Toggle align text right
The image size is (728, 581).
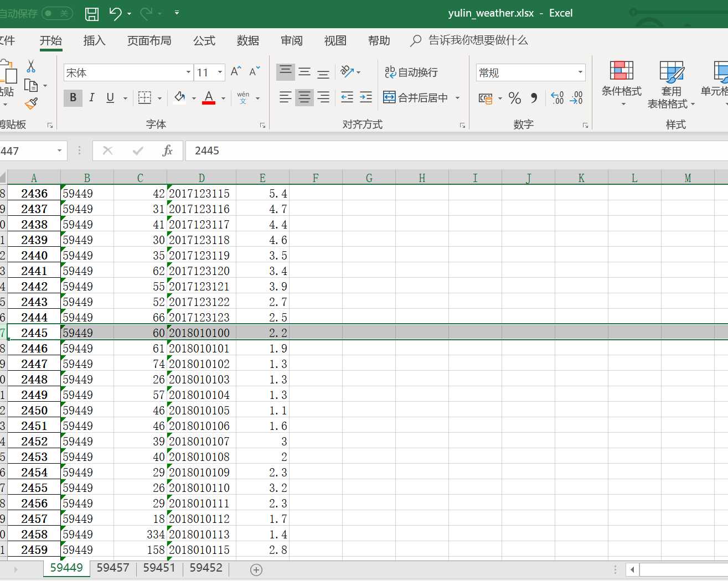pyautogui.click(x=323, y=97)
